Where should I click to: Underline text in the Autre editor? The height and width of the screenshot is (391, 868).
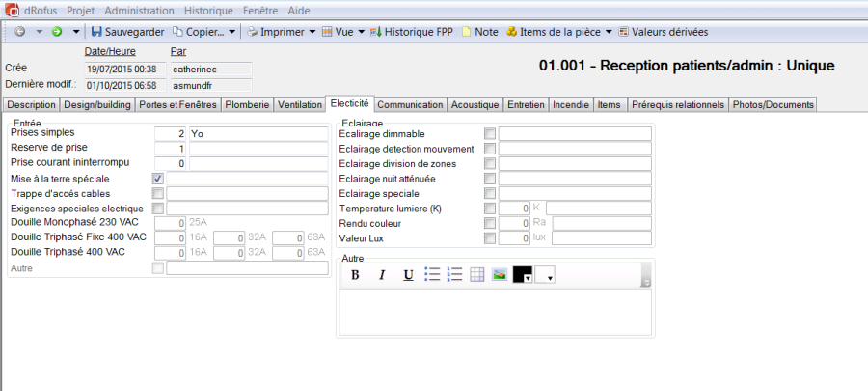click(x=408, y=275)
